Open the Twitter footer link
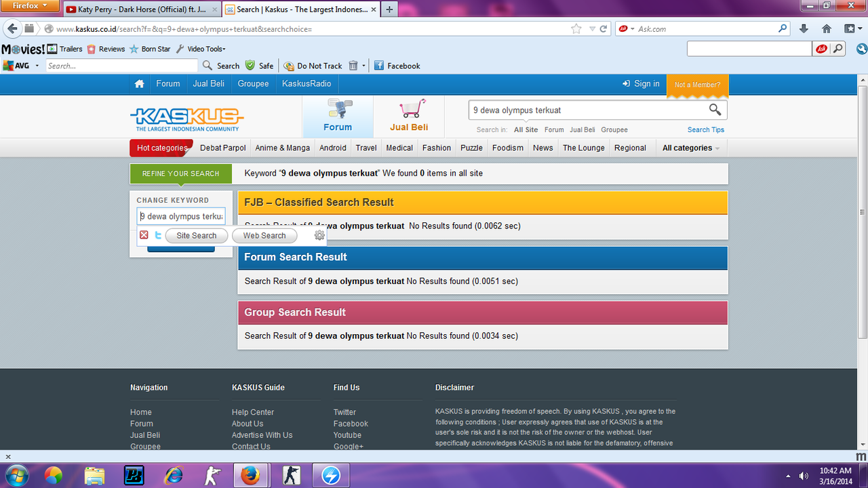 (344, 412)
